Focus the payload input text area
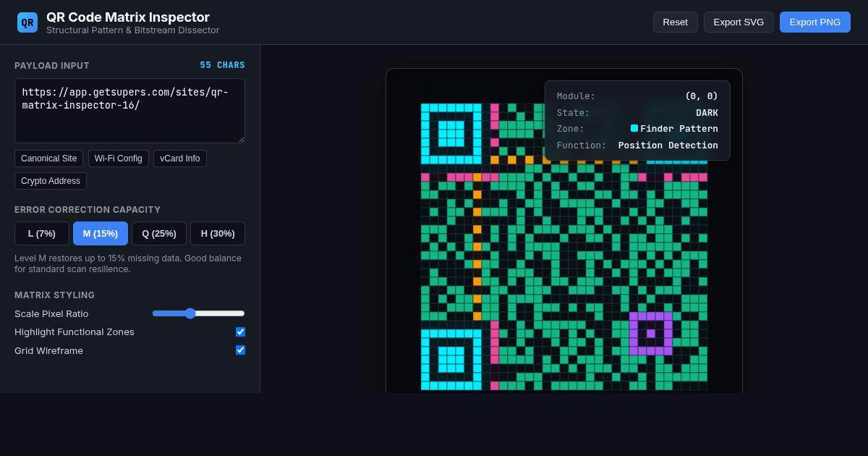 point(129,111)
